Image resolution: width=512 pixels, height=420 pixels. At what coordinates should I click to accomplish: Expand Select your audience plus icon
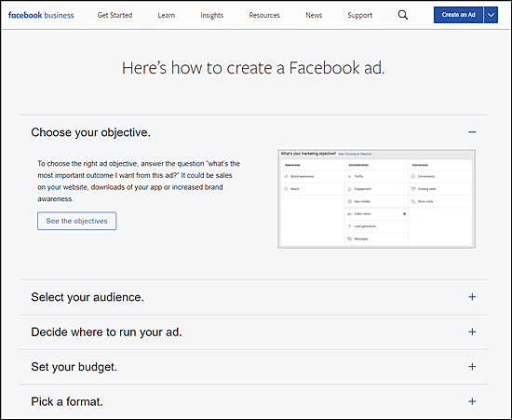point(472,297)
